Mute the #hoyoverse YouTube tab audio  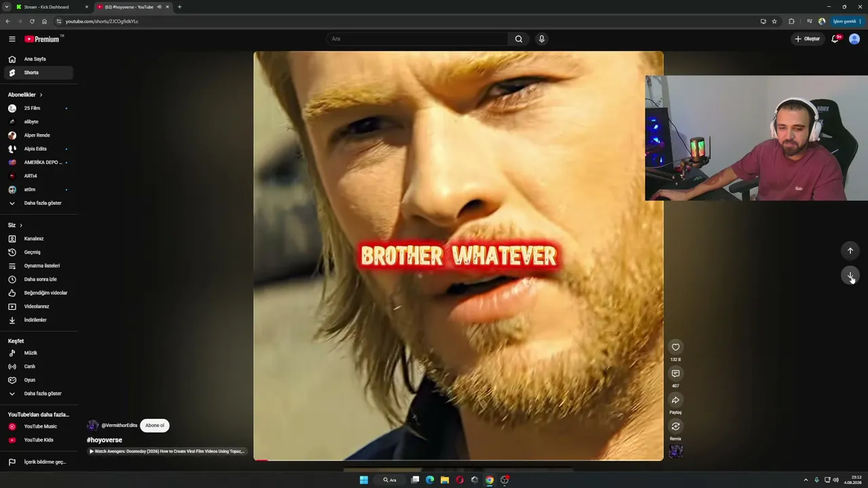pyautogui.click(x=159, y=7)
